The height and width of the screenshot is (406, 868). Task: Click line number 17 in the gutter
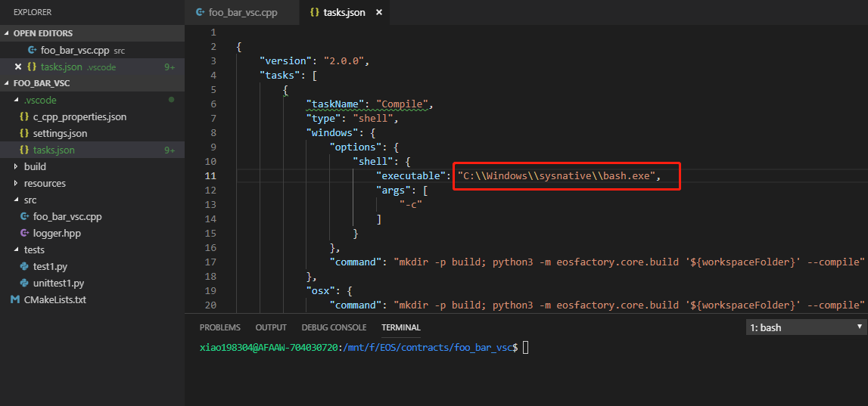coord(210,262)
